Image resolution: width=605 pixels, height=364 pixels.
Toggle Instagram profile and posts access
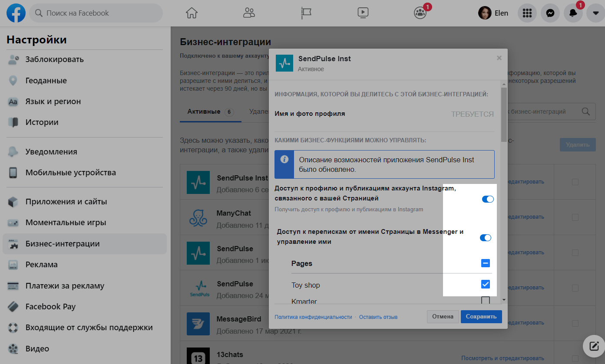(488, 199)
